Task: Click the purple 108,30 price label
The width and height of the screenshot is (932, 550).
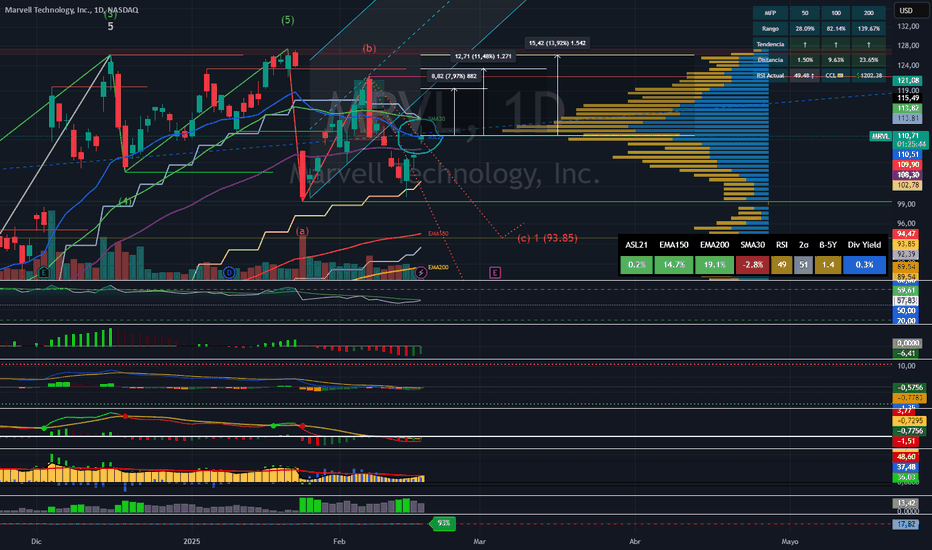Action: click(x=908, y=175)
